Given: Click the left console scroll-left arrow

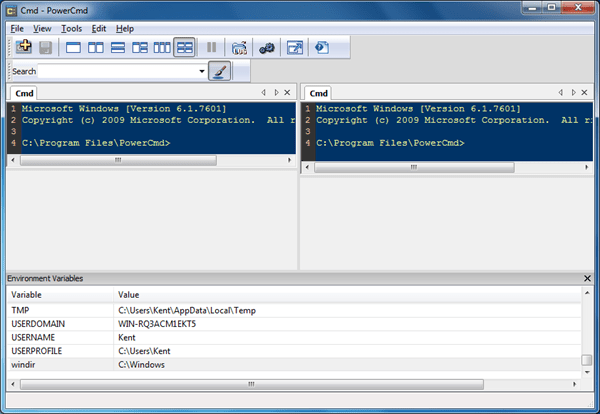Looking at the screenshot, I should click(x=13, y=160).
